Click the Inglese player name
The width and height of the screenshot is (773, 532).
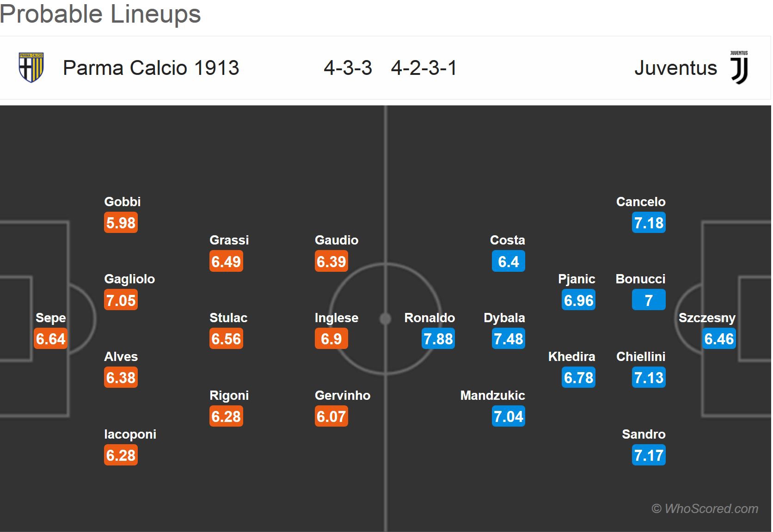[336, 318]
